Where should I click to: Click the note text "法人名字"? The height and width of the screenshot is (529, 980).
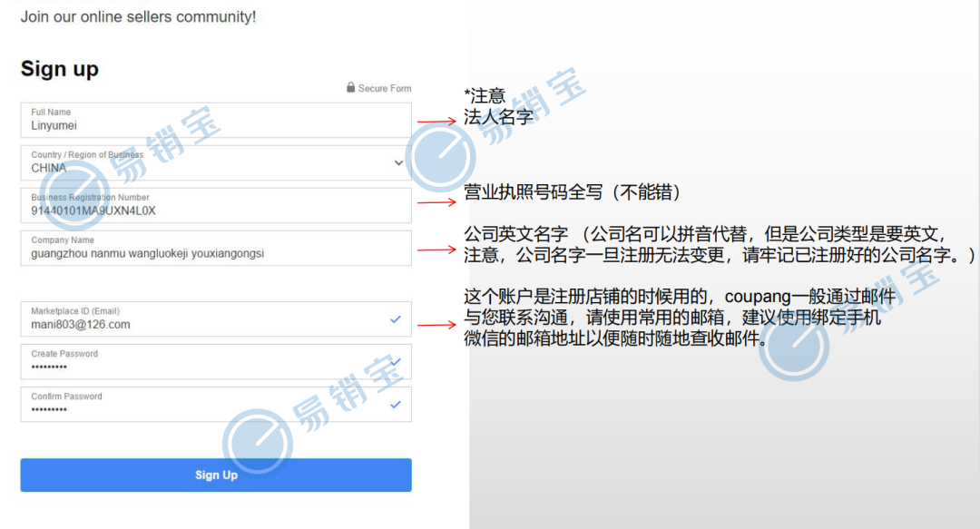499,116
